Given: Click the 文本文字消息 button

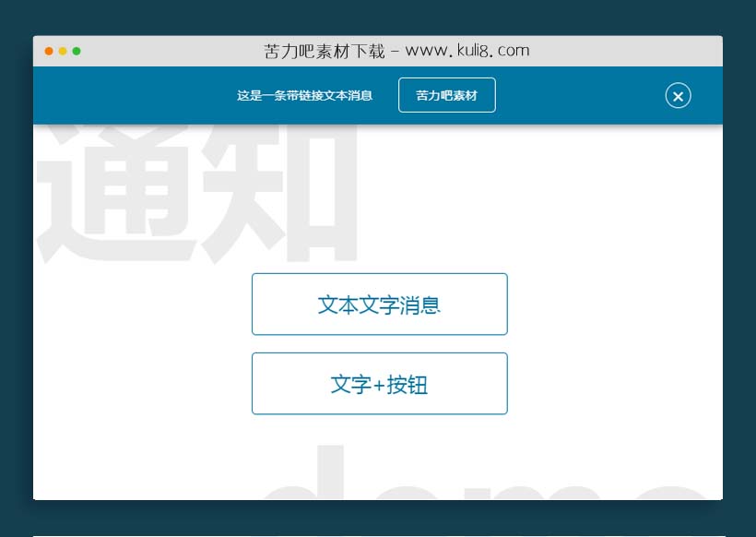Looking at the screenshot, I should coord(380,304).
